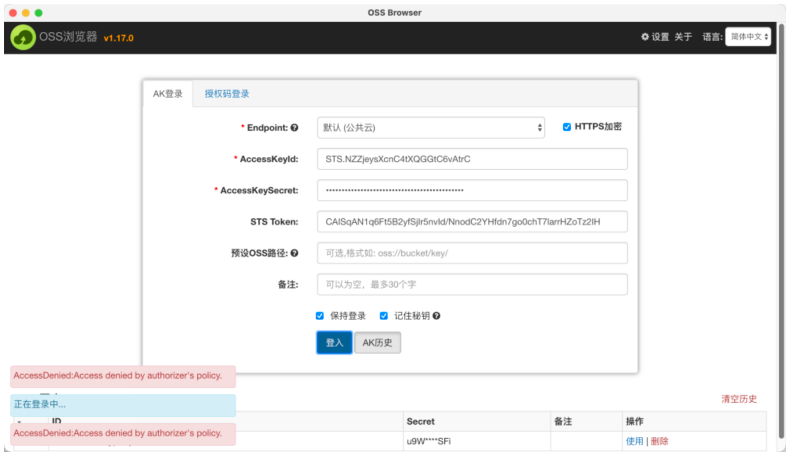Click the blue 登入 login button
Viewport: 801px width, 468px height.
[x=334, y=342]
